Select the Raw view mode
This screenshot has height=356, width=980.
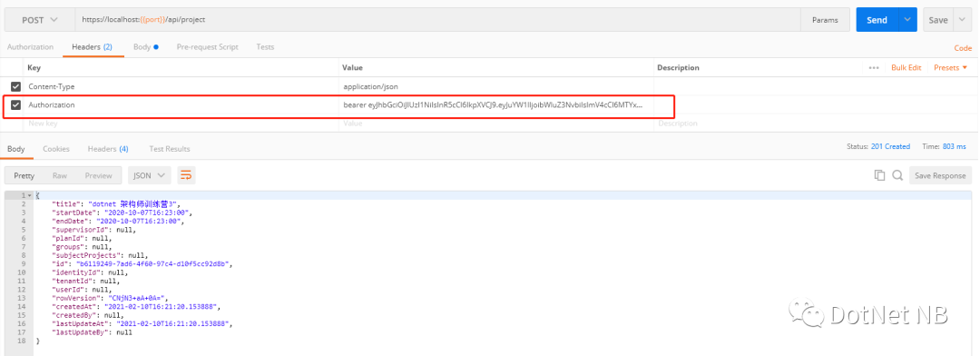coord(60,176)
